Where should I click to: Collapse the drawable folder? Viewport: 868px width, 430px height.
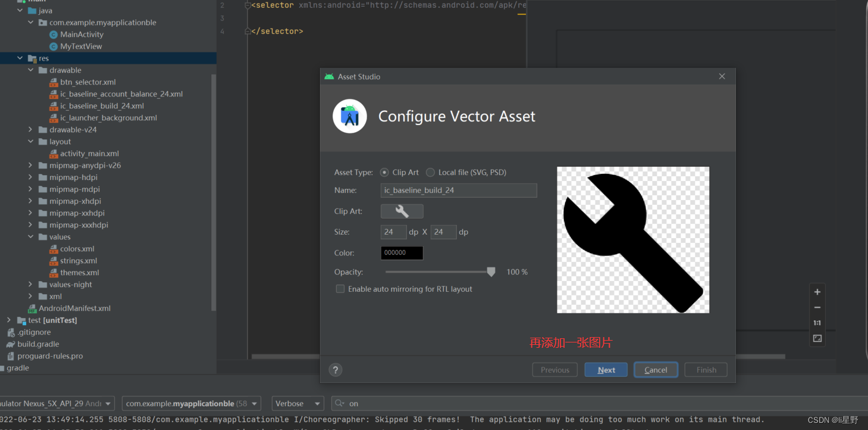pos(31,70)
